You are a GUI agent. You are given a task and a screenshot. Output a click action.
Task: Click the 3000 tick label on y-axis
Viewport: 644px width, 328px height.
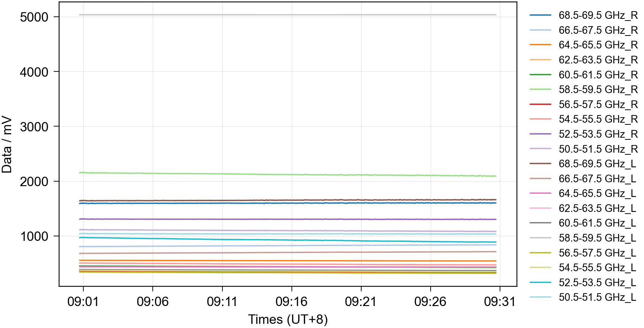point(34,127)
